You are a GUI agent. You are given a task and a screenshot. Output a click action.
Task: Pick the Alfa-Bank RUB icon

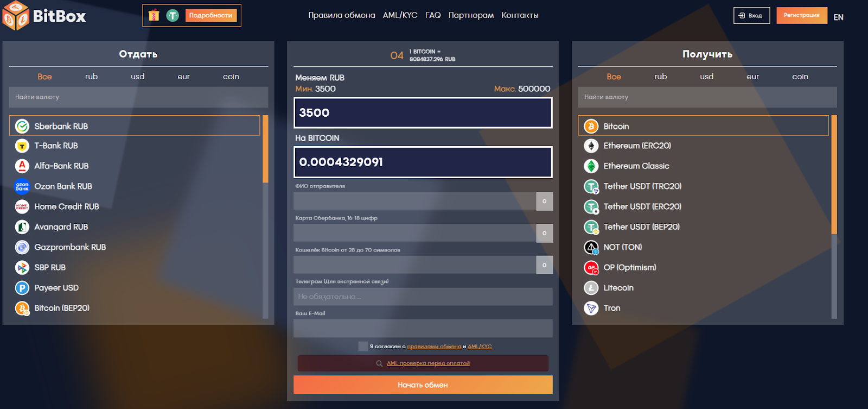[22, 166]
